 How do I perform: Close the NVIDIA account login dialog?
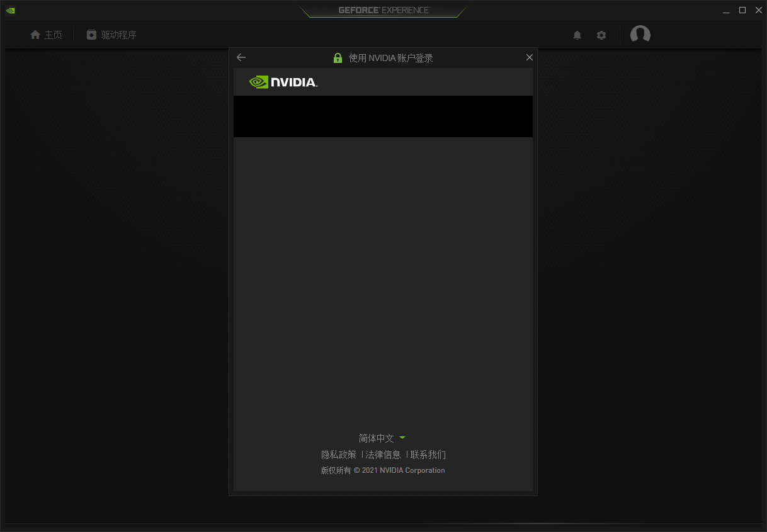(x=530, y=57)
